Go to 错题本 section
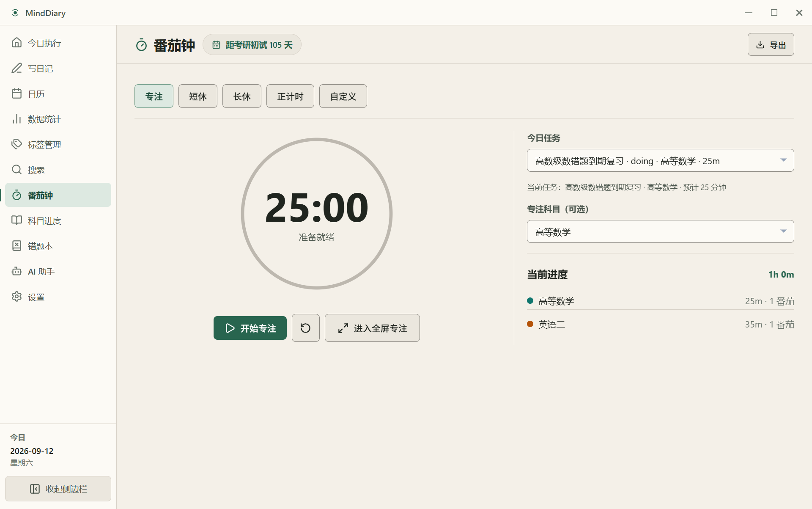812x509 pixels. pos(40,246)
